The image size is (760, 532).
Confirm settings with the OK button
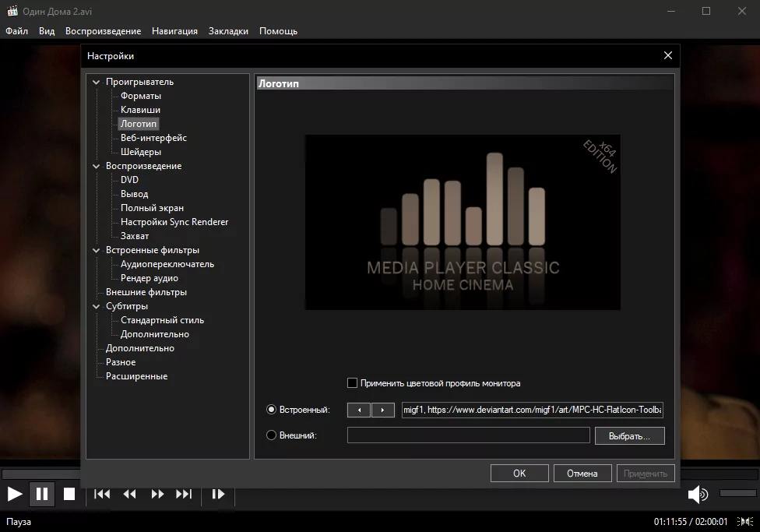click(519, 473)
